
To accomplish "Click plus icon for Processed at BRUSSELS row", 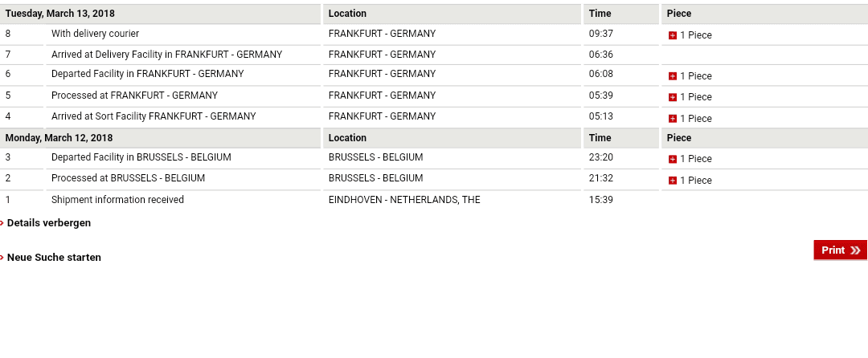I will tap(673, 181).
